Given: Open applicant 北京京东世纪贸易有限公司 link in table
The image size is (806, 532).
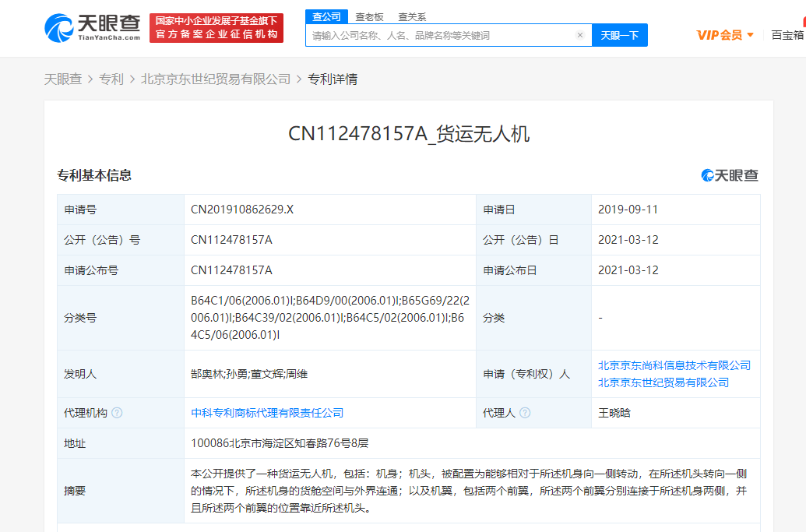Looking at the screenshot, I should [x=663, y=382].
